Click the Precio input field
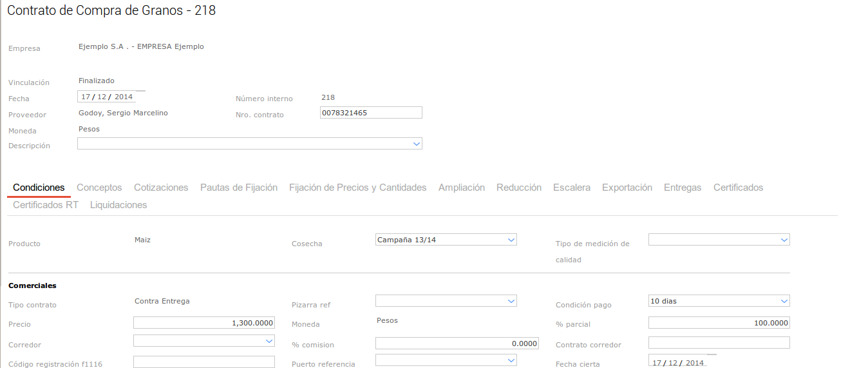 [x=203, y=323]
